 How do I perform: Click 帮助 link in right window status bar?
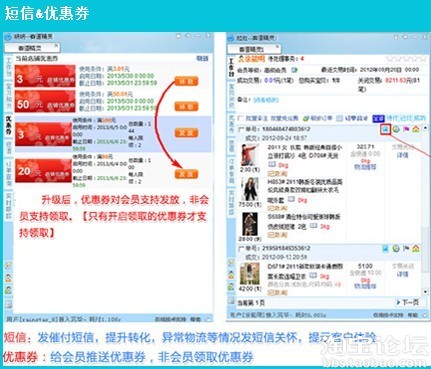pyautogui.click(x=413, y=315)
